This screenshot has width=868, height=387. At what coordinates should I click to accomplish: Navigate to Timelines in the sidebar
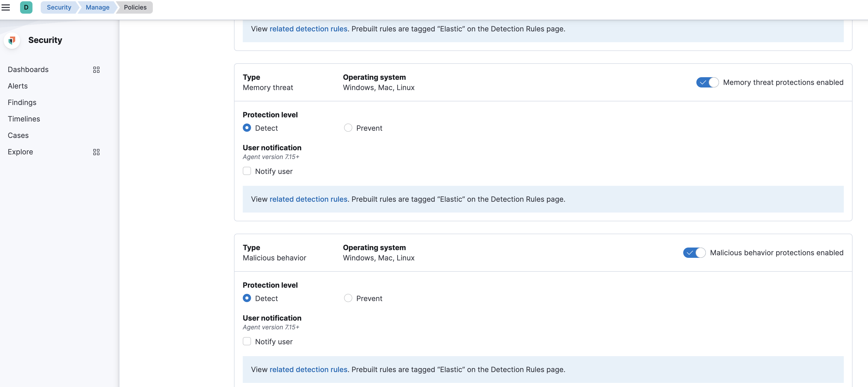pyautogui.click(x=24, y=119)
